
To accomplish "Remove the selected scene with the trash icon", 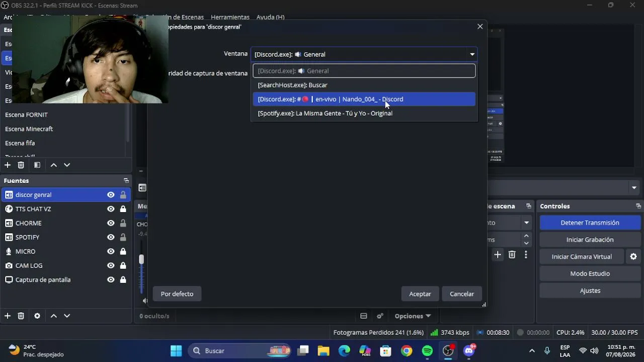I will pyautogui.click(x=21, y=165).
